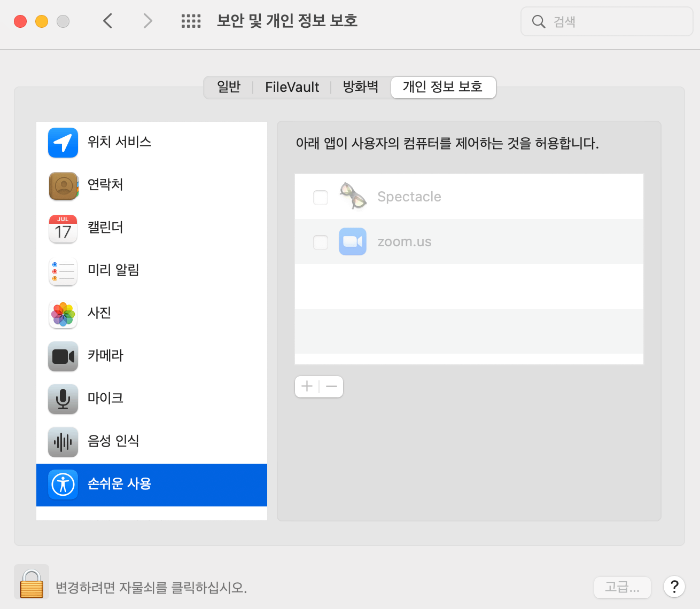The image size is (700, 609).
Task: Click the 카메라 camera icon
Action: click(63, 356)
